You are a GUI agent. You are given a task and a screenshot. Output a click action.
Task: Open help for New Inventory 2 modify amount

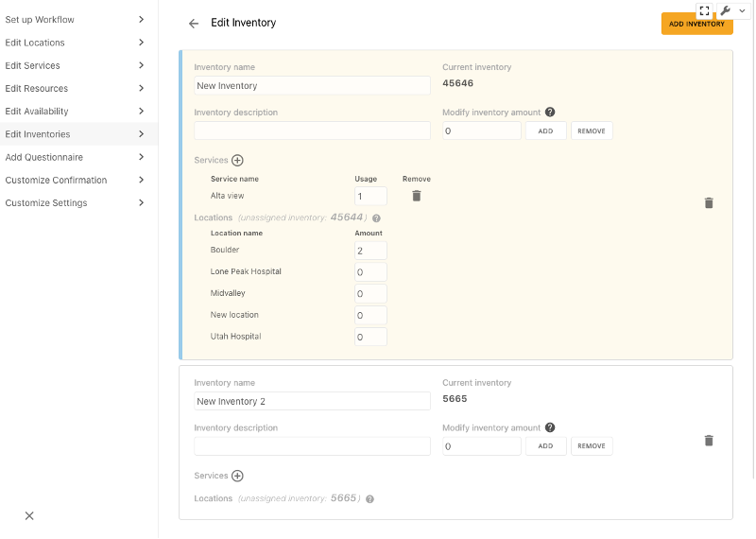point(550,427)
